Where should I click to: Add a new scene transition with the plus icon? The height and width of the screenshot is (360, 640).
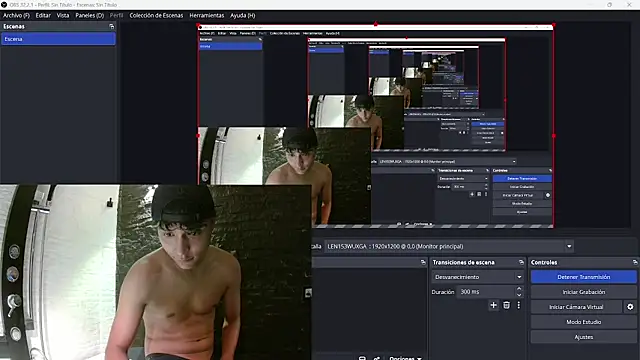tap(493, 305)
